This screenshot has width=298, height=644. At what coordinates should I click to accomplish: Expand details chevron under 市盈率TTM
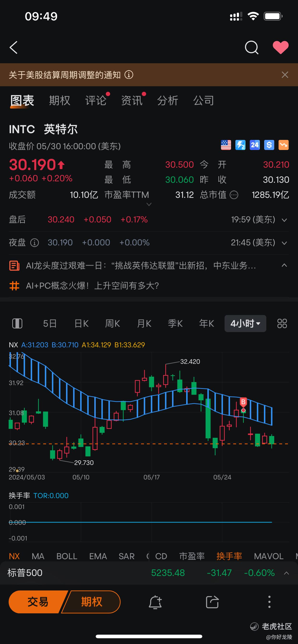[x=149, y=205]
